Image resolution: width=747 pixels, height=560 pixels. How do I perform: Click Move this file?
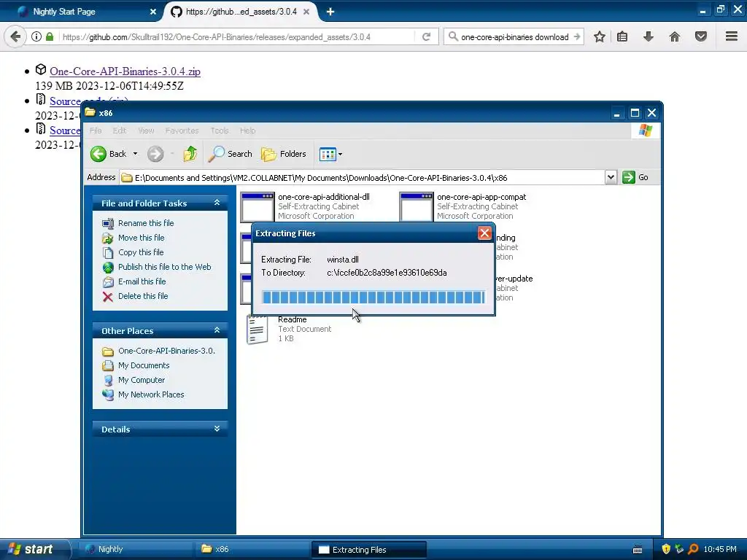coord(141,238)
